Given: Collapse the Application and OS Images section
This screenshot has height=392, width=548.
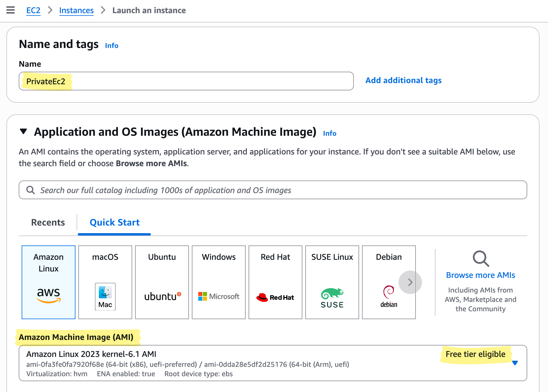Looking at the screenshot, I should (x=24, y=132).
